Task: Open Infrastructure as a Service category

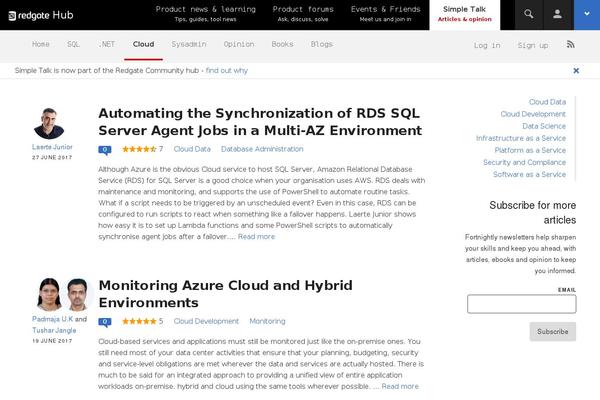Action: [x=521, y=138]
